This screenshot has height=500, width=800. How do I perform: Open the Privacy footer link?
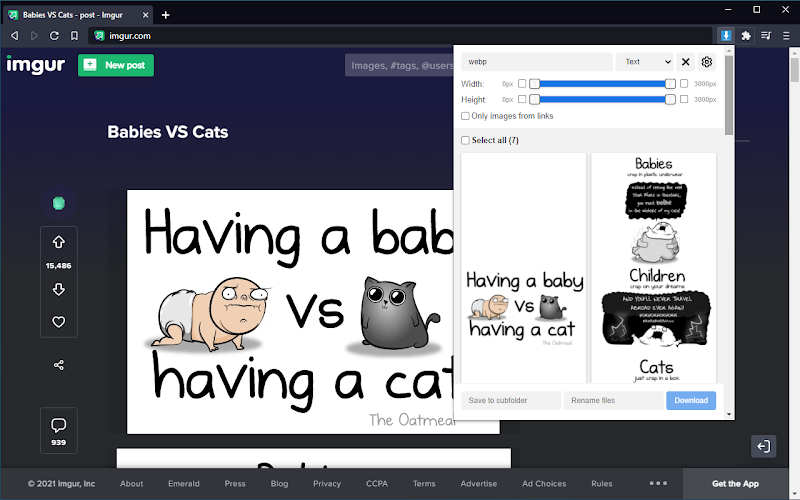pyautogui.click(x=327, y=484)
